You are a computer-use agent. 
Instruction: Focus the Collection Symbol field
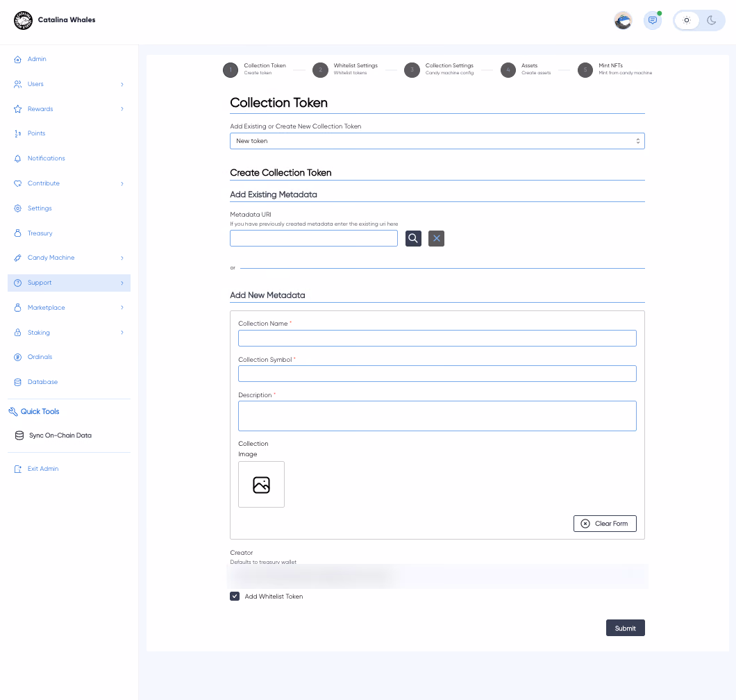click(x=437, y=374)
